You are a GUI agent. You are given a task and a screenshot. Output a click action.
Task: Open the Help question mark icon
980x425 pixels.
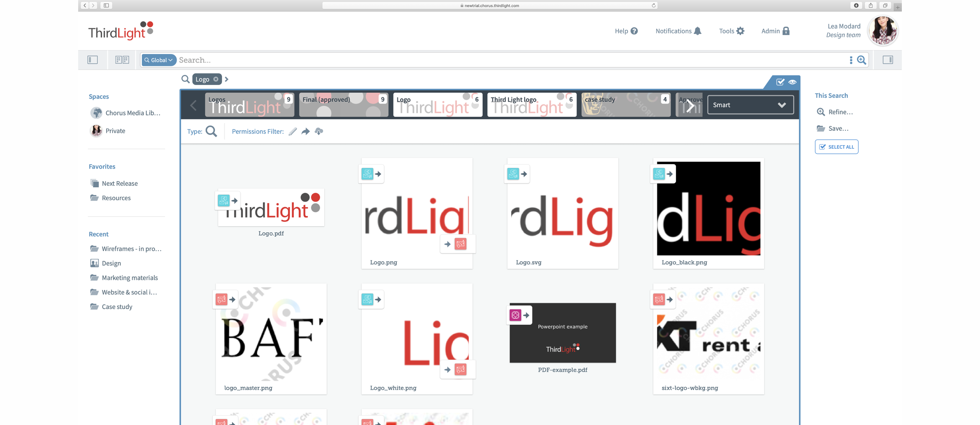[634, 31]
